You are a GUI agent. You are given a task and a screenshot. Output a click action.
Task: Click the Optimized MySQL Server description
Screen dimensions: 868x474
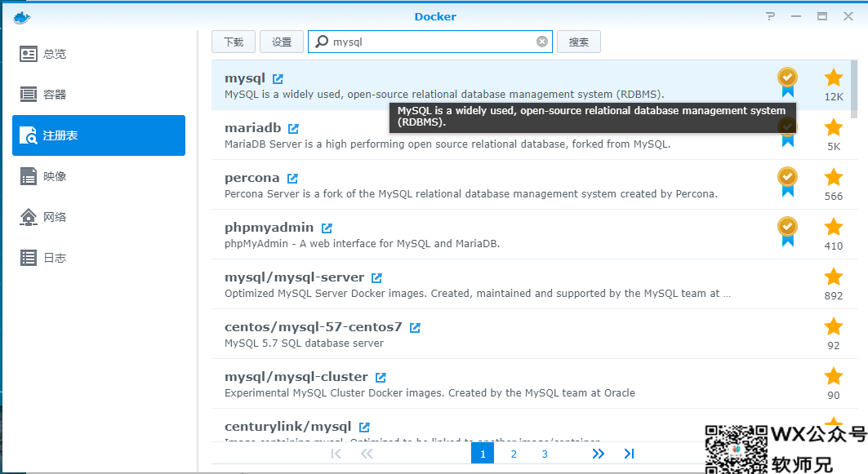[477, 294]
